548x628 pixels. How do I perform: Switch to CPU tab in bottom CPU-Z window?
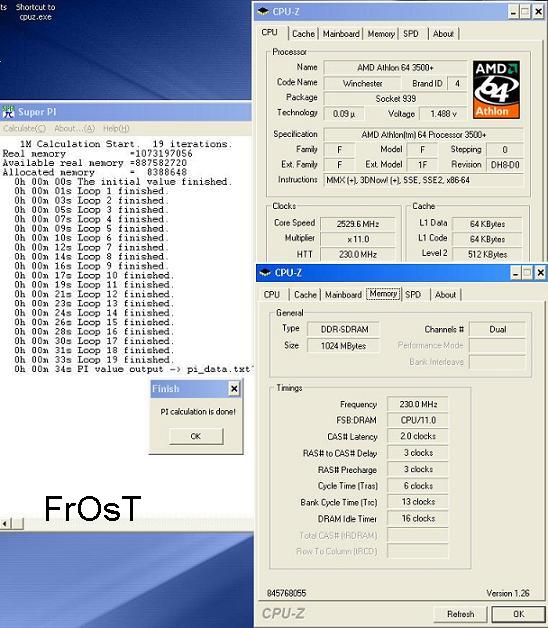[272, 295]
